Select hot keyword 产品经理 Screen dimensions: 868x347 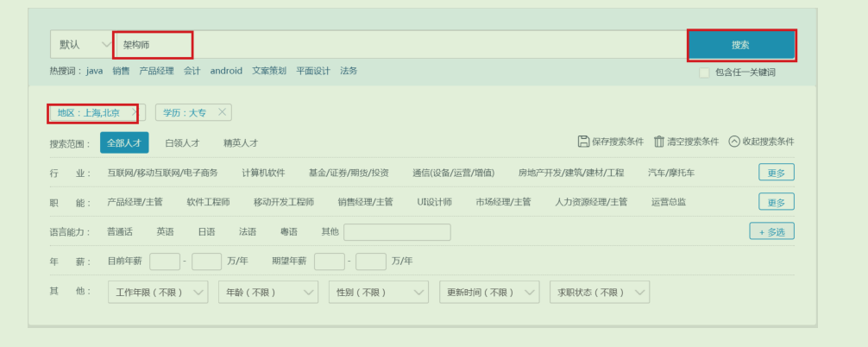click(156, 71)
